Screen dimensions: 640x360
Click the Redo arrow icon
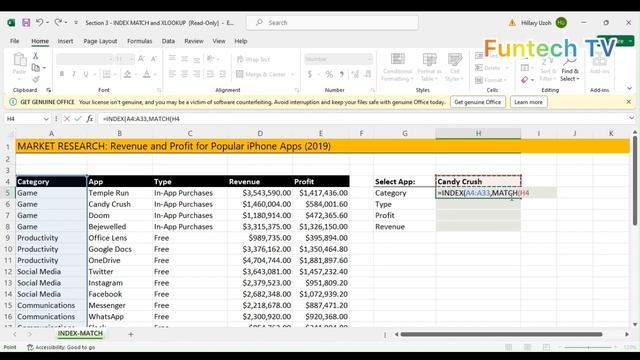point(58,23)
